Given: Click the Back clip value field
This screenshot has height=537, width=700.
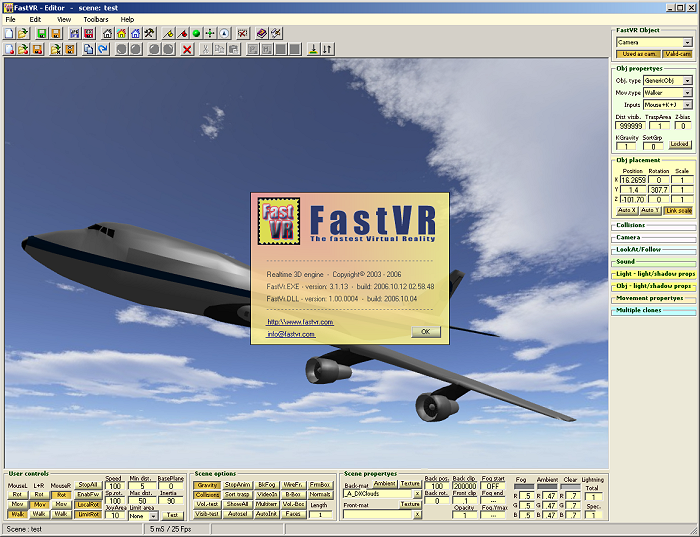Looking at the screenshot, I should pos(465,486).
